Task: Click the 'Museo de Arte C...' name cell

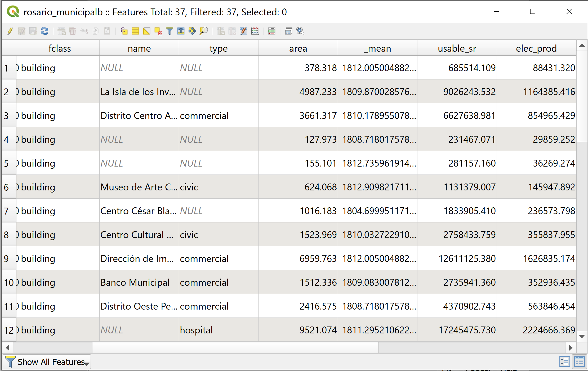Action: (139, 187)
